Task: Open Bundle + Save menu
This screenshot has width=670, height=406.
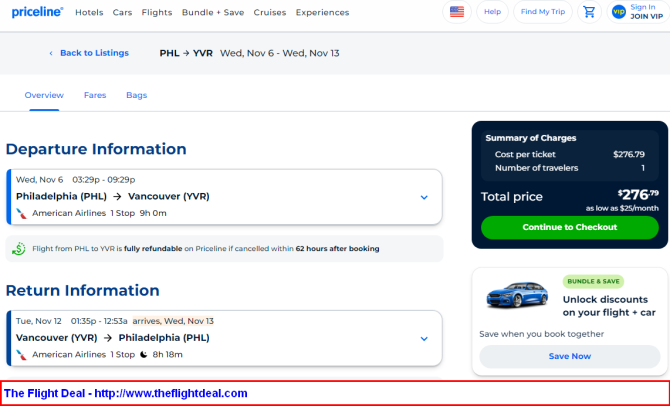Action: [x=213, y=12]
